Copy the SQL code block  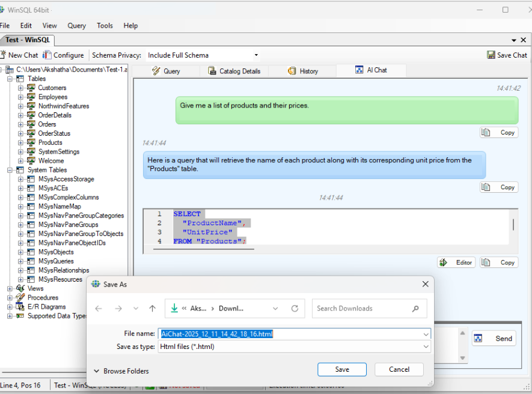point(500,262)
